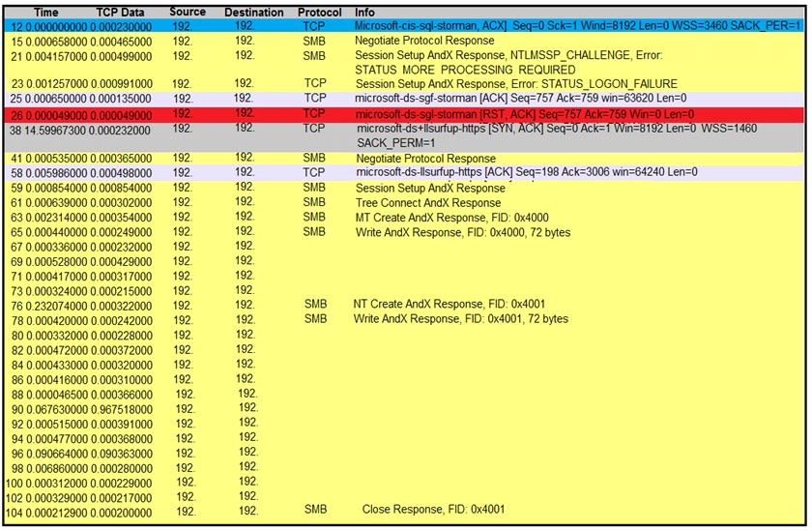The width and height of the screenshot is (812, 531).
Task: Select packet 15 Negotiate Protocol Response
Action: (x=404, y=41)
